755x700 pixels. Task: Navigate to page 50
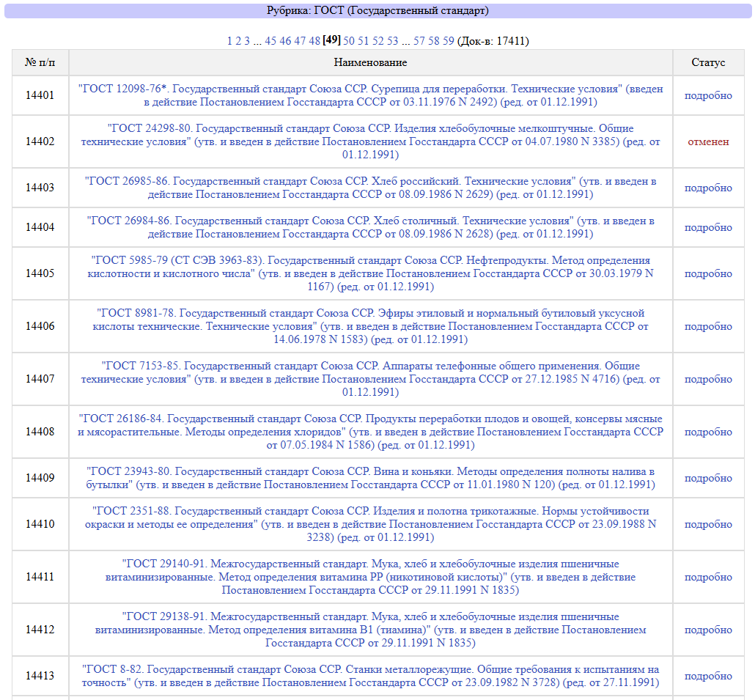pyautogui.click(x=349, y=41)
